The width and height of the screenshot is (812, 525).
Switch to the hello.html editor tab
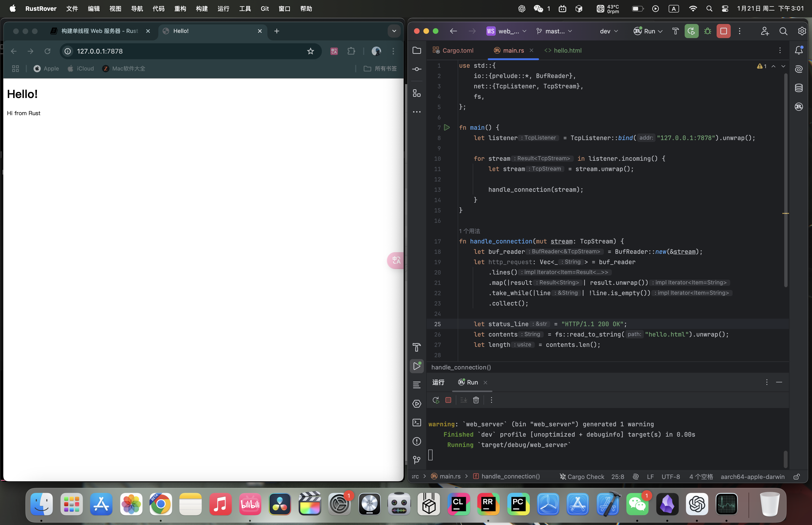(x=563, y=51)
